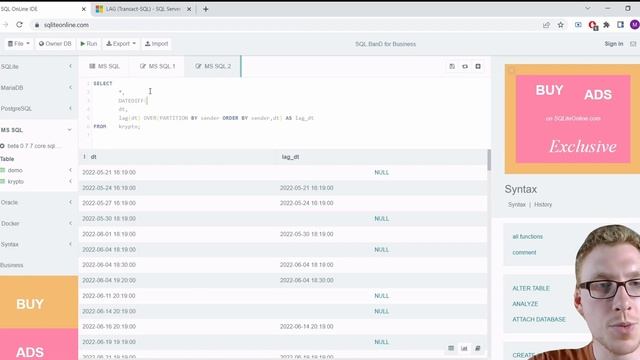Open the purple profile avatar
Viewport: 640px width, 360px height.
click(x=635, y=25)
